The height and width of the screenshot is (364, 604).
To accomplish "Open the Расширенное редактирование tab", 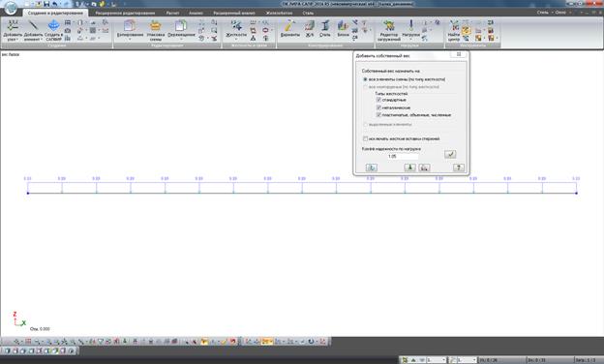I will coord(125,13).
